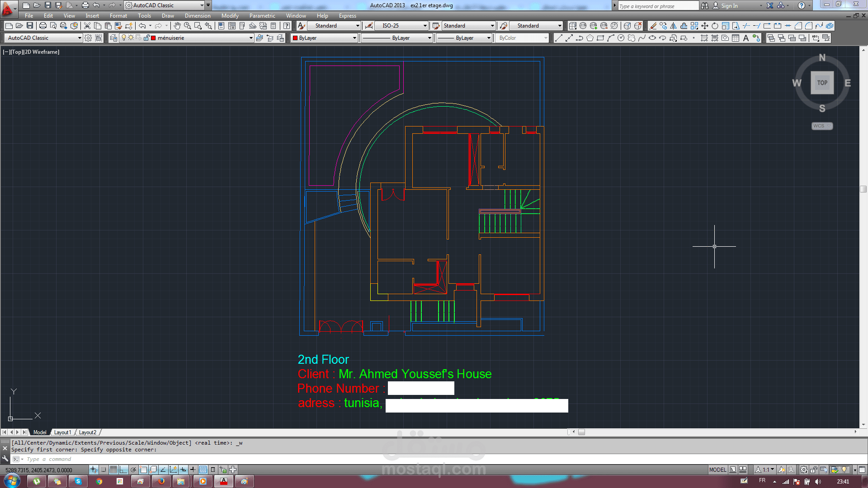Open the AutoCAD Classic workspace dropdown
Screen dimensions: 868x488
click(80, 38)
